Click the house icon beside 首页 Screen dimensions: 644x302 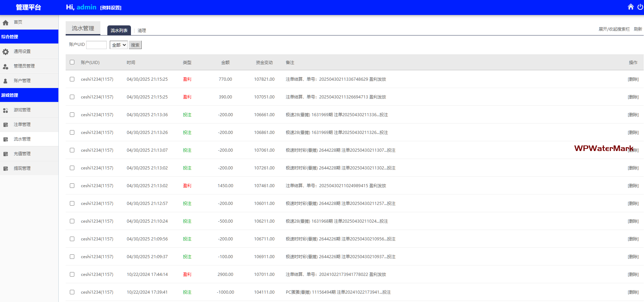(6, 23)
